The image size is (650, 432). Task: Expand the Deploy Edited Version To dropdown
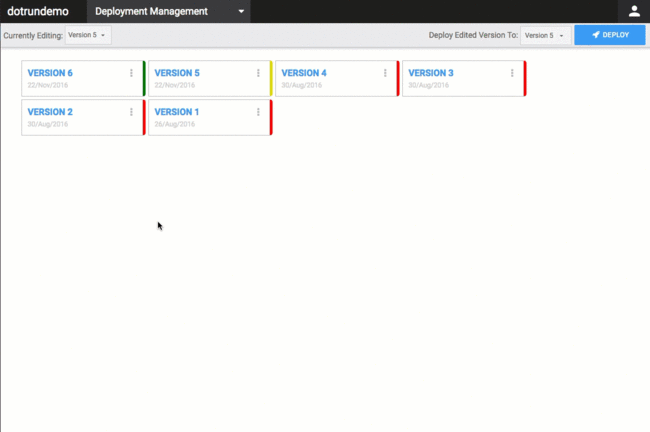pyautogui.click(x=545, y=35)
